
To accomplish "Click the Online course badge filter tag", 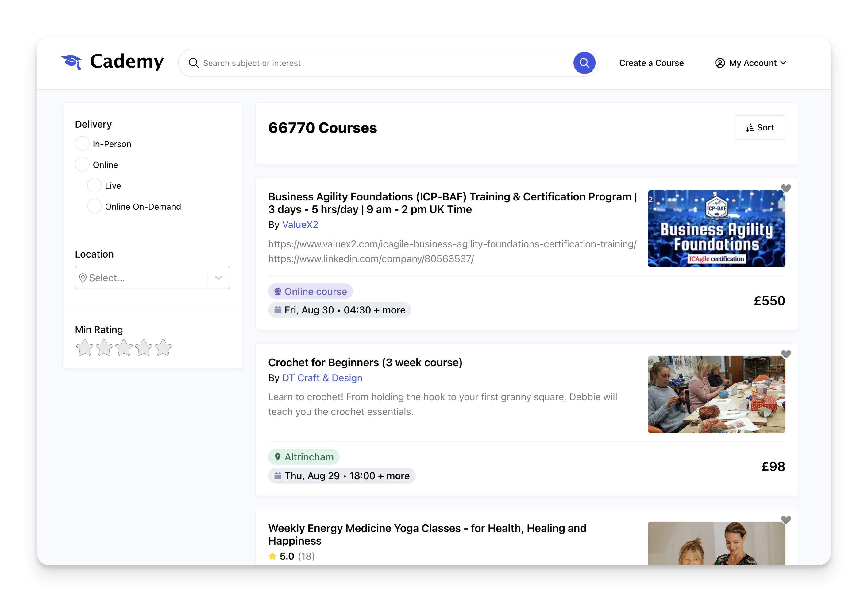I will 310,291.
